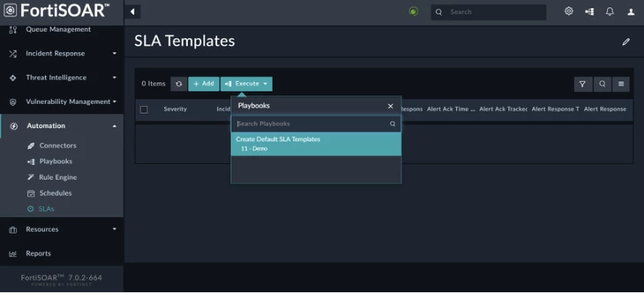Viewport: 644px width, 293px height.
Task: Collapse the sidebar with the arrow button
Action: pos(132,12)
